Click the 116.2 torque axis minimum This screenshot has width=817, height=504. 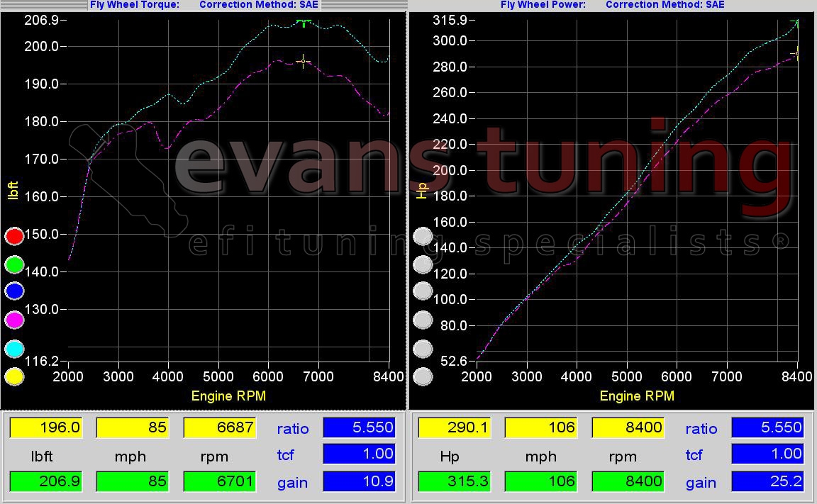click(42, 361)
